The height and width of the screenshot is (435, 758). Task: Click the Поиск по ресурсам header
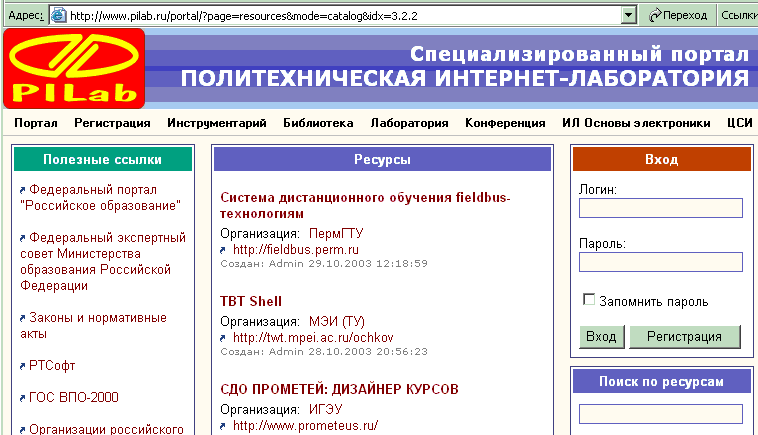coord(662,381)
